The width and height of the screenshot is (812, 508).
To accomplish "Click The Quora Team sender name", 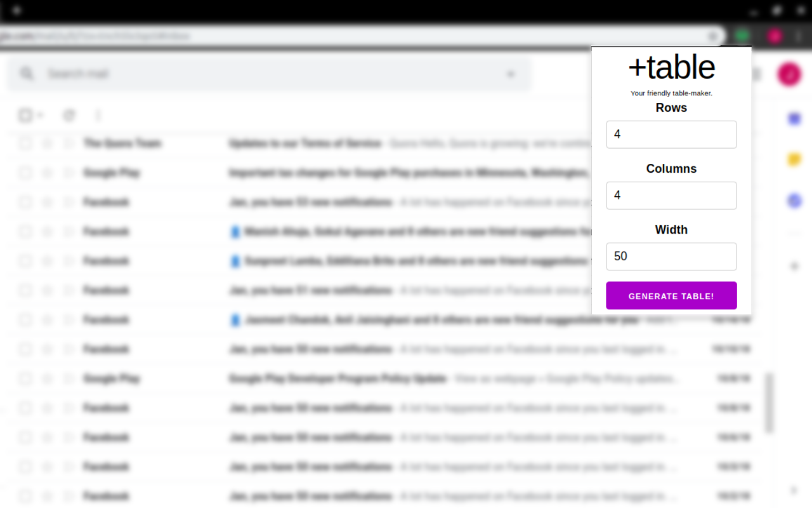I will click(x=122, y=144).
